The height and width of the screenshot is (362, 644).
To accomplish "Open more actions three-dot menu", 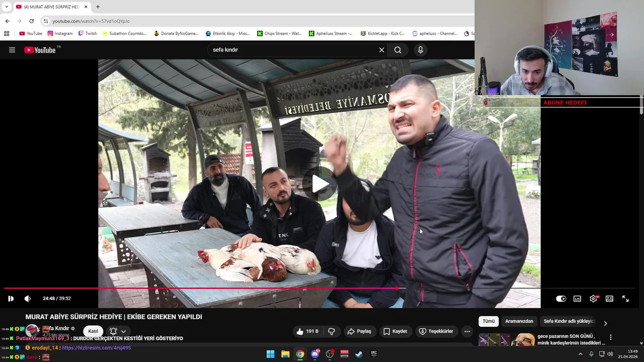I will click(467, 331).
